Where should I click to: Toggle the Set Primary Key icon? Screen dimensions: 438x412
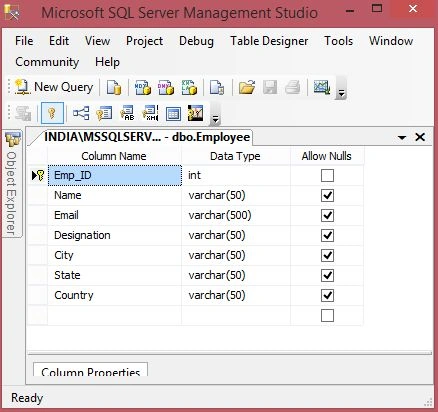tap(52, 113)
